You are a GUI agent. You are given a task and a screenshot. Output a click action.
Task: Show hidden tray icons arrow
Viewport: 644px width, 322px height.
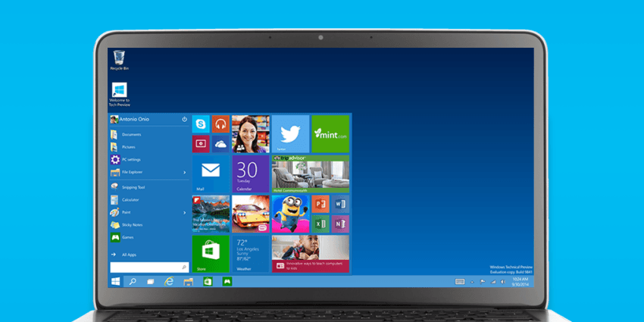coord(471,282)
